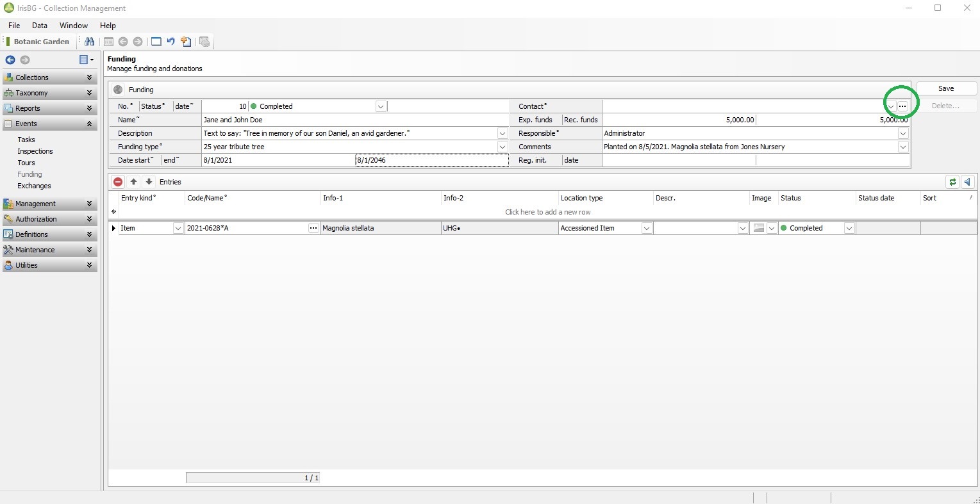980x504 pixels.
Task: Open the Data menu
Action: (40, 26)
